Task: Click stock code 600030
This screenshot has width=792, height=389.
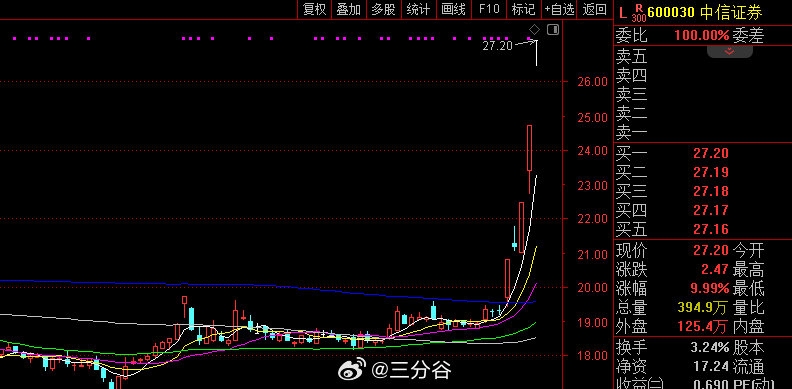Action: coord(671,12)
